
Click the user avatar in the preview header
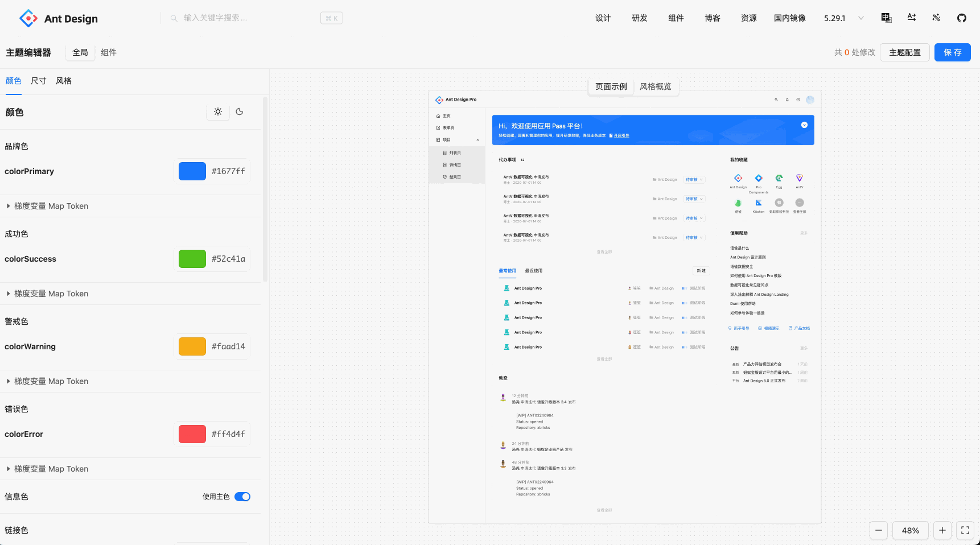[810, 100]
